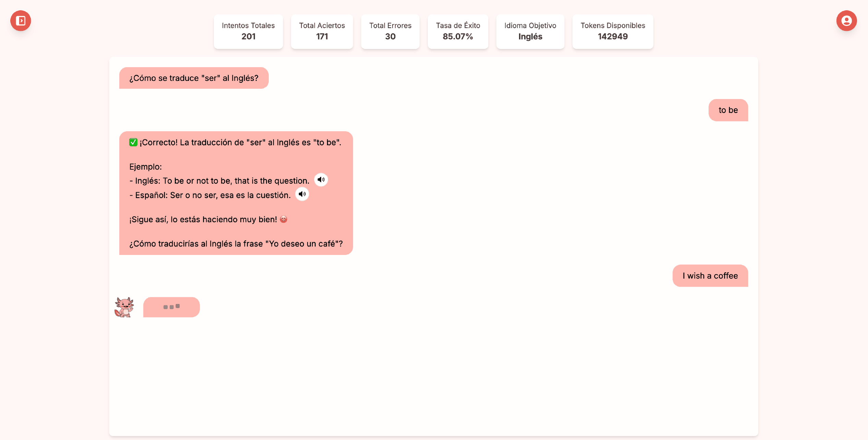Click the typing indicator dots bubble
Screen dimensions: 868x440
[x=171, y=307]
